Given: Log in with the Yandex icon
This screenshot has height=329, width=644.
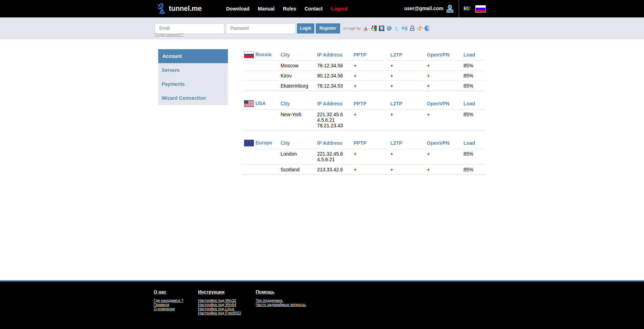Looking at the screenshot, I should point(366,28).
